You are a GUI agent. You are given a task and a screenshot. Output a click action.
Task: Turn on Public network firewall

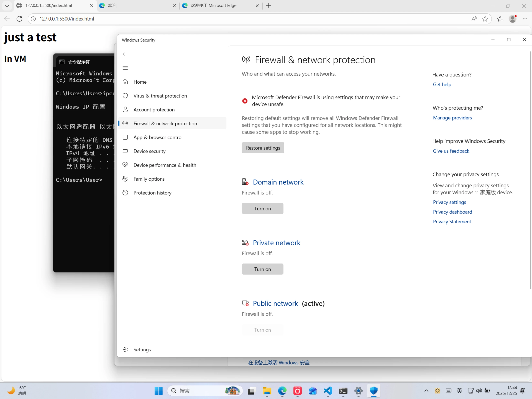(262, 330)
